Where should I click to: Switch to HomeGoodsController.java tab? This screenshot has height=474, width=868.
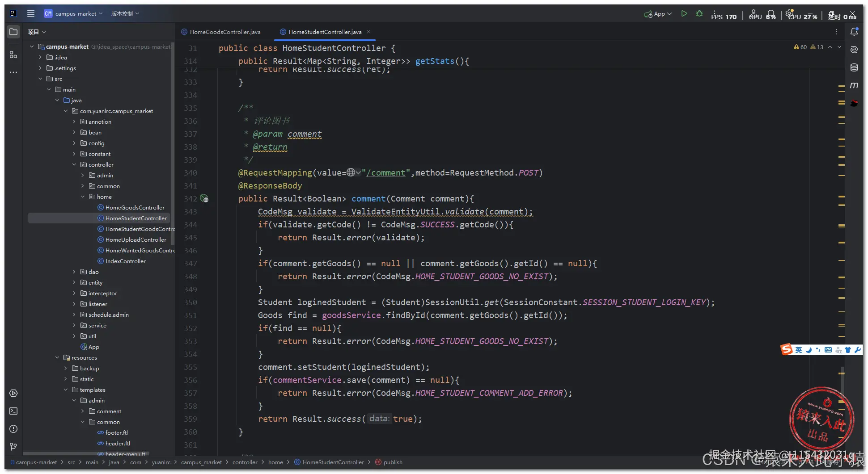point(221,32)
